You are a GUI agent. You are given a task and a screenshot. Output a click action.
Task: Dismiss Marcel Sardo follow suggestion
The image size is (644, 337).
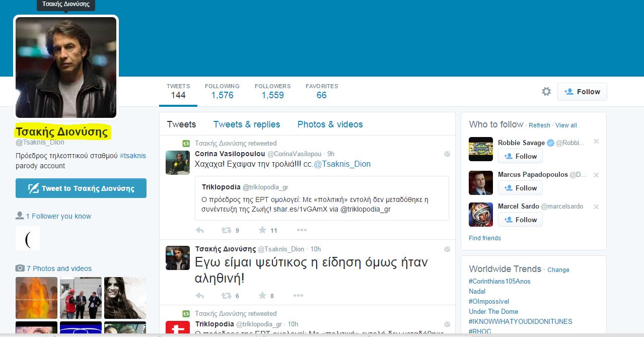(596, 207)
